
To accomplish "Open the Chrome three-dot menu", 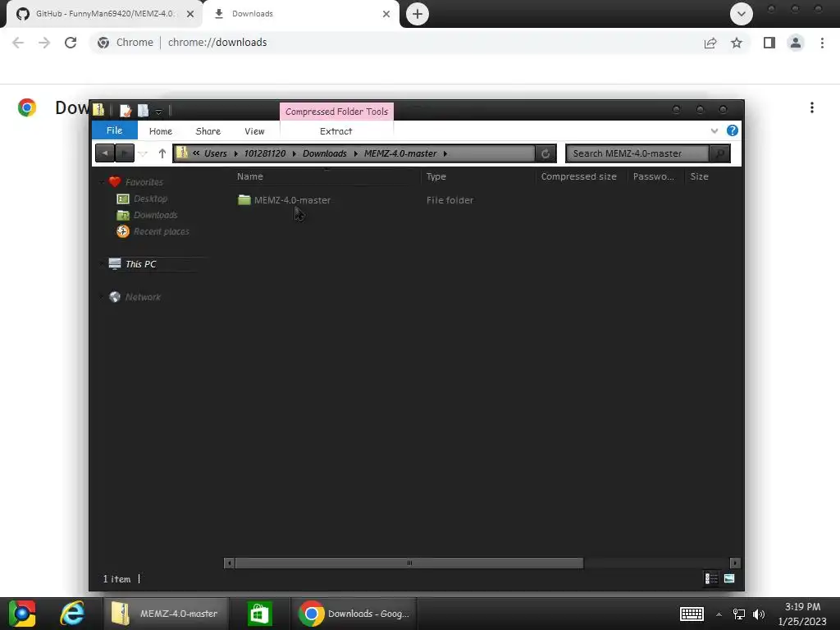I will (x=822, y=43).
